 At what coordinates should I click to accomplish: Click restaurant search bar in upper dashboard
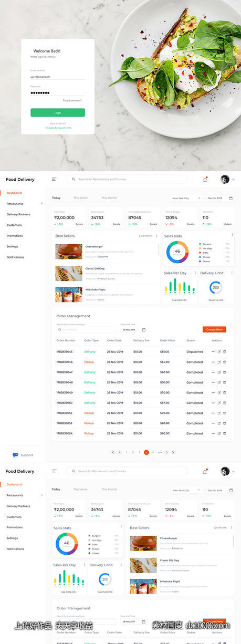click(x=128, y=179)
